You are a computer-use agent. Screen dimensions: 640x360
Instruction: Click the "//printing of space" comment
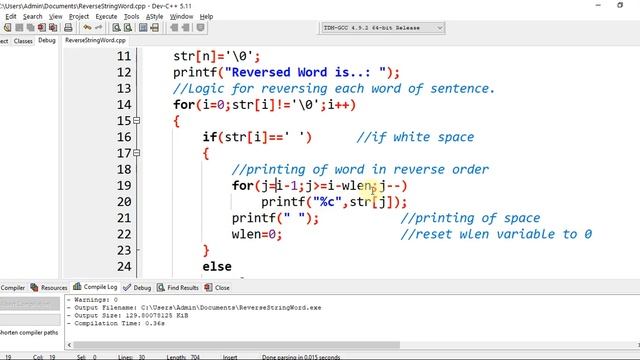(470, 218)
